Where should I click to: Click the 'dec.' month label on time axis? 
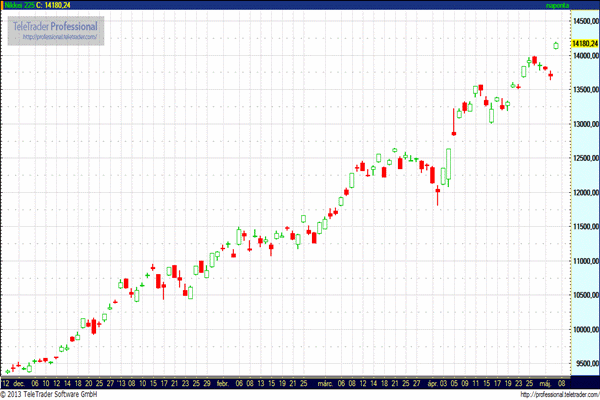pos(19,383)
